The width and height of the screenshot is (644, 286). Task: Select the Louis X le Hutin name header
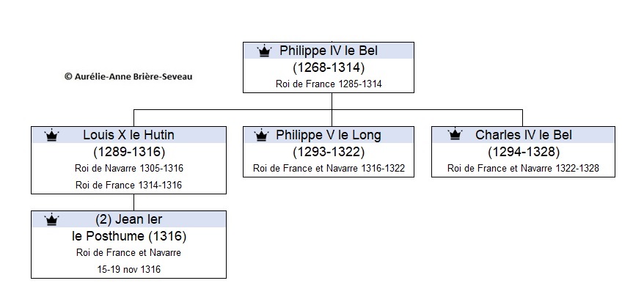pyautogui.click(x=128, y=135)
